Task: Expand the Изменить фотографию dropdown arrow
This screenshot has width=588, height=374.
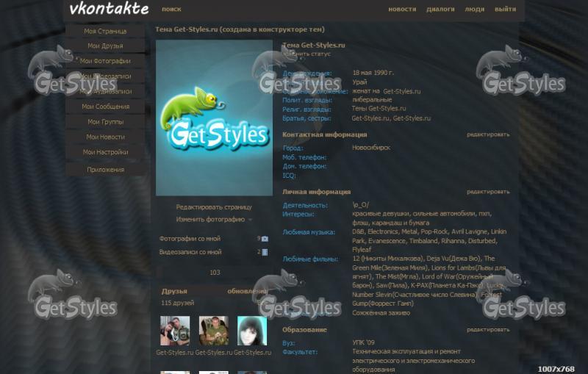Action: (x=250, y=220)
